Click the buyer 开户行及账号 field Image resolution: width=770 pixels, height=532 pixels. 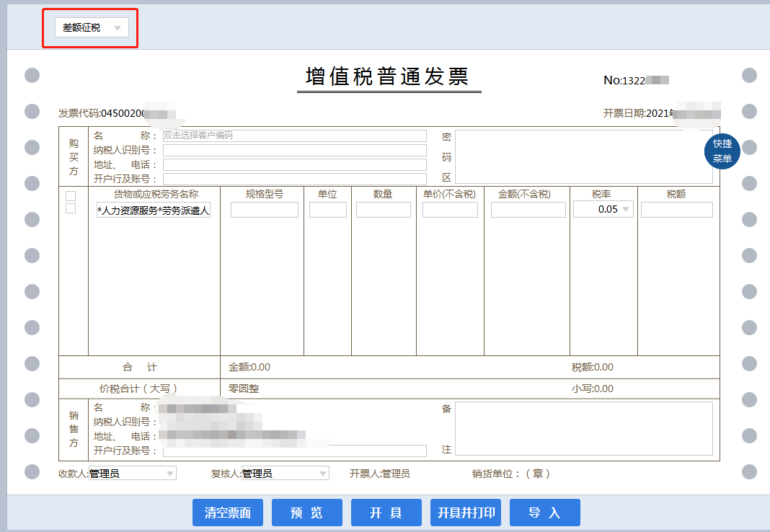294,179
